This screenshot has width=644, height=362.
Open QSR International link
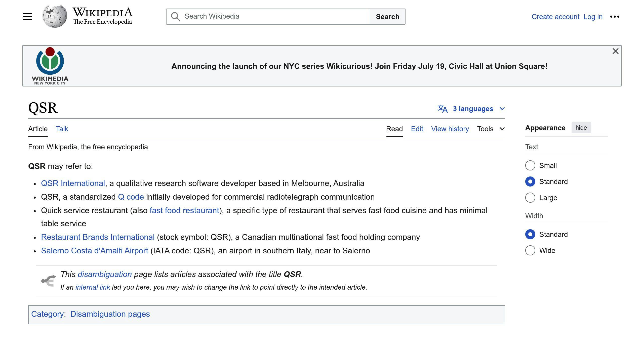(73, 183)
